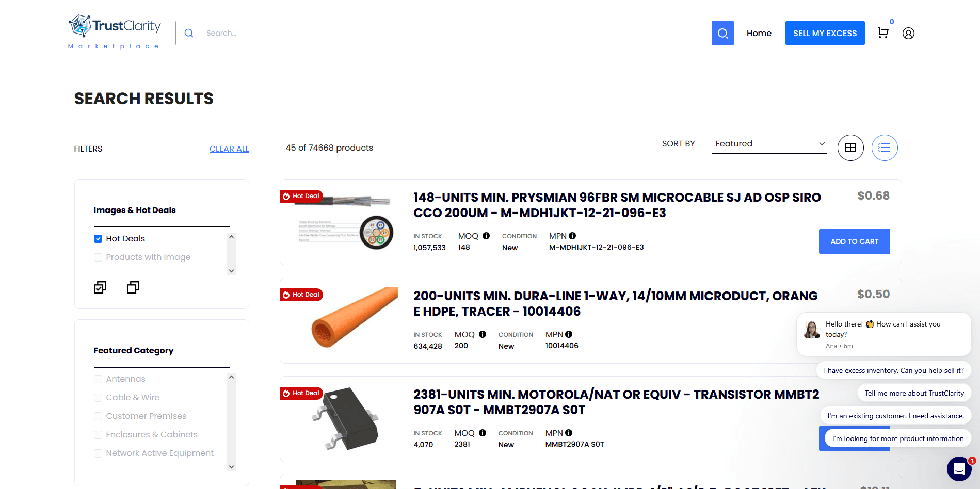
Task: Click the TrustClarity Marketplace logo
Action: coord(115,32)
